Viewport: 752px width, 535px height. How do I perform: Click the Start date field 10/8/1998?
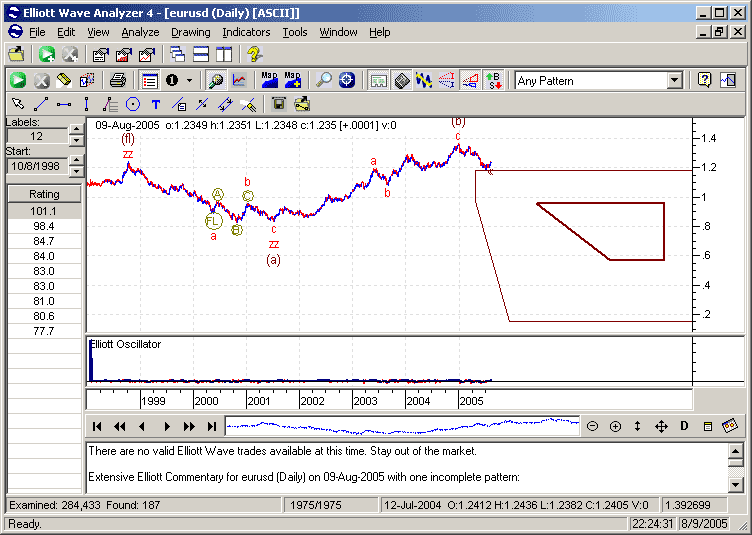pyautogui.click(x=37, y=166)
